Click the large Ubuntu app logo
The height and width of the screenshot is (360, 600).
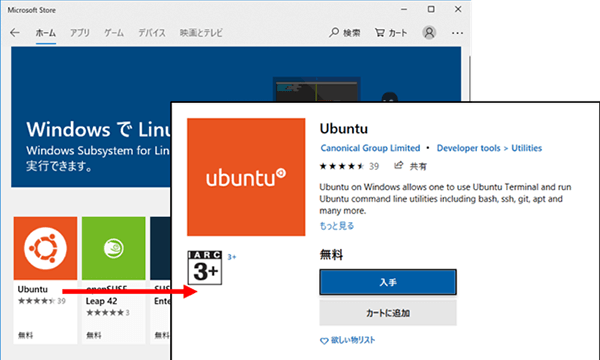tap(246, 177)
